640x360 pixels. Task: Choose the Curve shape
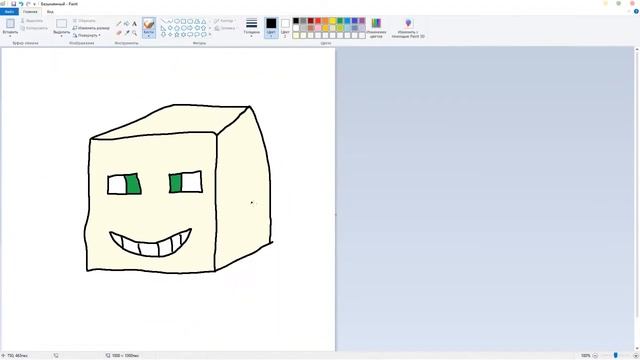(170, 21)
